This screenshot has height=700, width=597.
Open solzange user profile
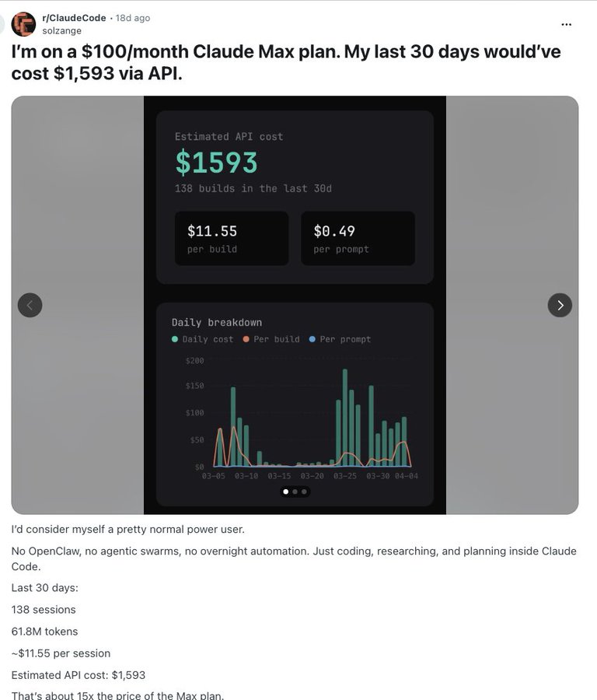coord(61,31)
